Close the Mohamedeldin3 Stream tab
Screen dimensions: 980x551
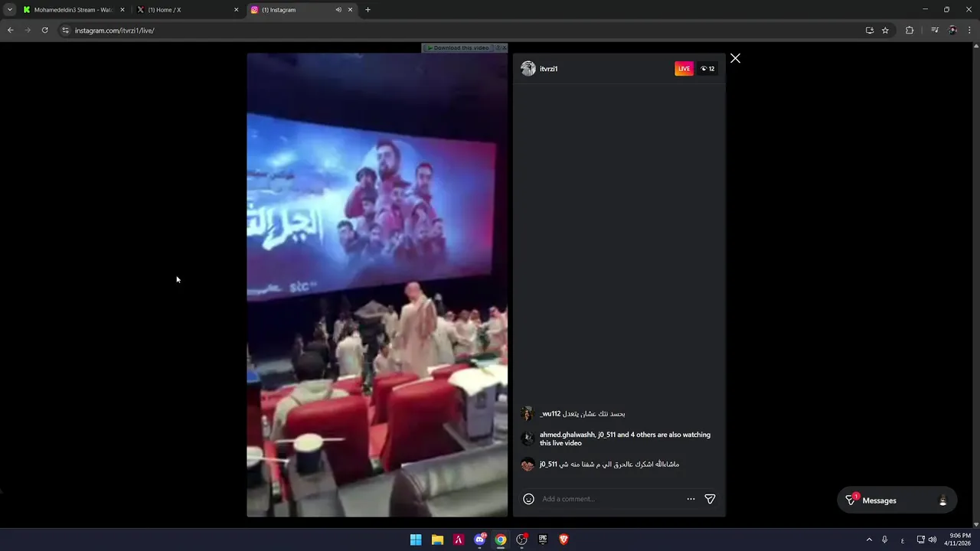(x=122, y=10)
